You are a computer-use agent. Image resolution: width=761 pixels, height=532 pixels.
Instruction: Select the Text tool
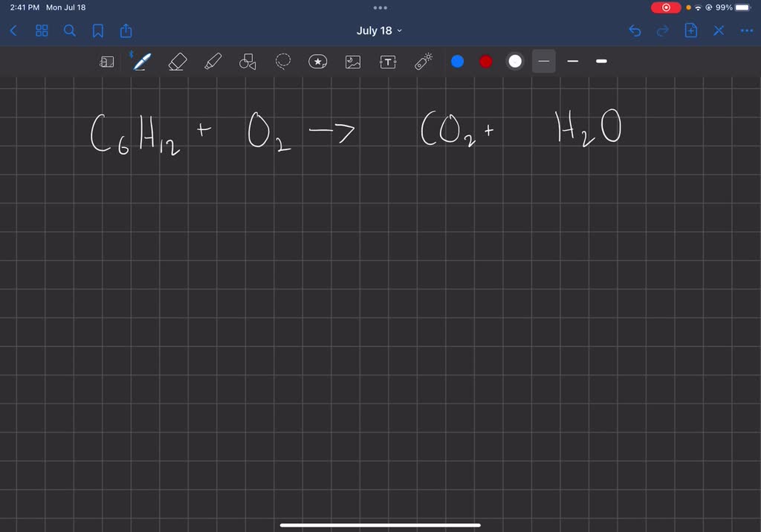387,62
